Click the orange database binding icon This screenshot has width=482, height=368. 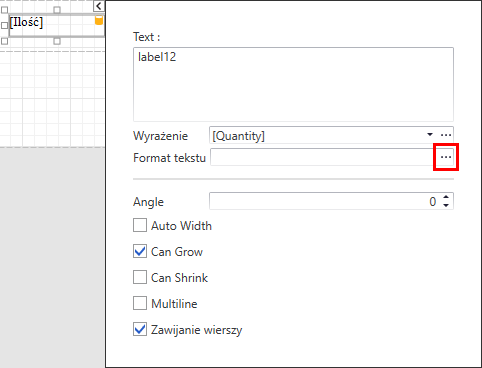(99, 20)
